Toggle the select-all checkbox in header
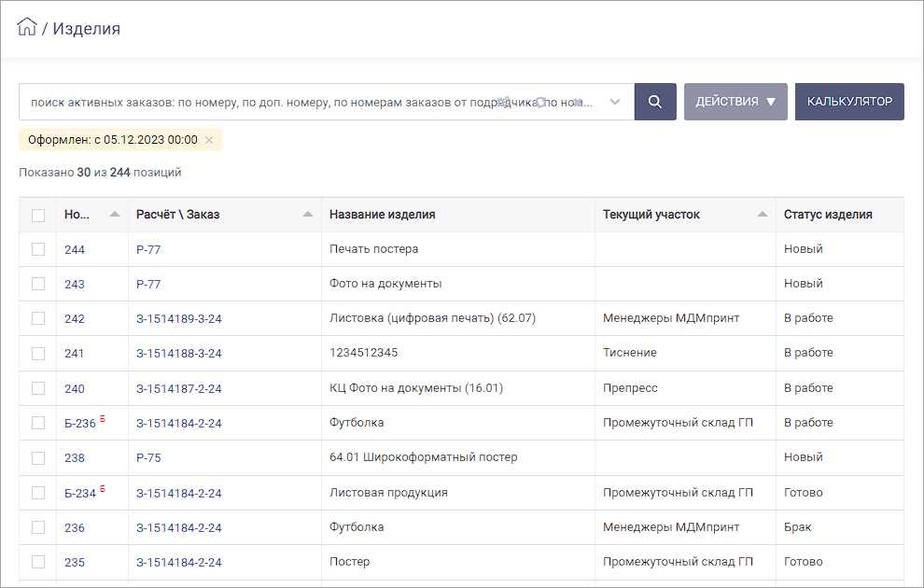 pos(38,215)
